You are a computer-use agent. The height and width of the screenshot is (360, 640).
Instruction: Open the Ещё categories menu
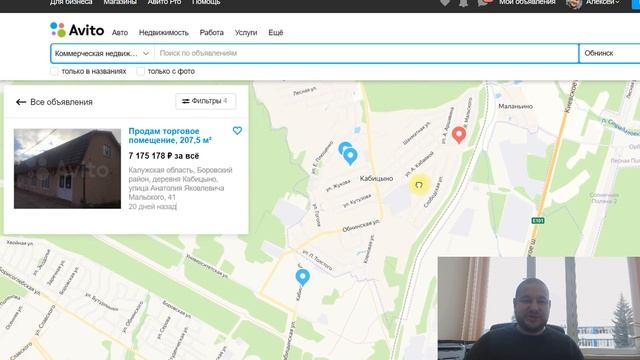coord(276,33)
